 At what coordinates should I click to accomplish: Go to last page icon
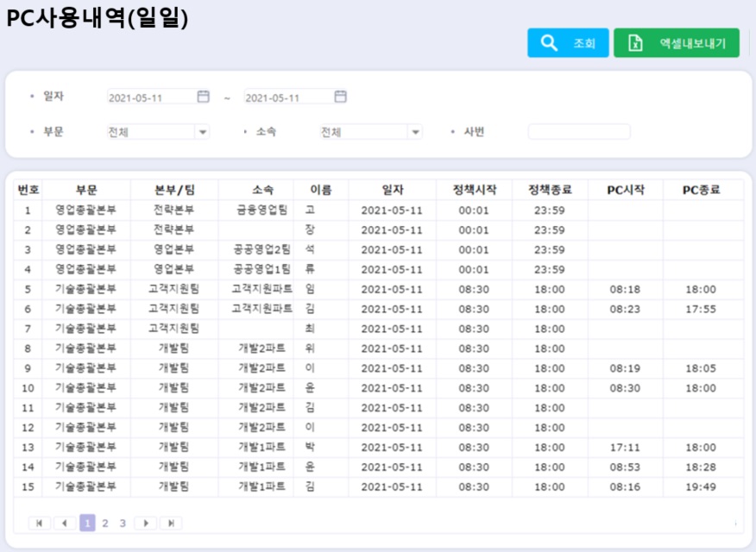coord(171,523)
